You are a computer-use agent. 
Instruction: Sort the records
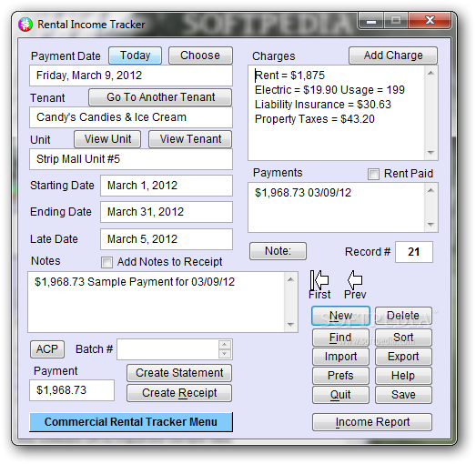click(403, 338)
